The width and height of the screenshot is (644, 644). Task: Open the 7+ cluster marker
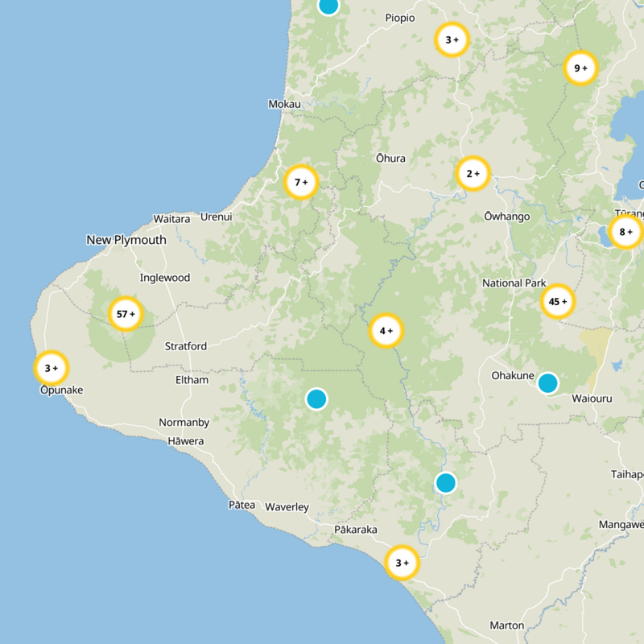302,183
